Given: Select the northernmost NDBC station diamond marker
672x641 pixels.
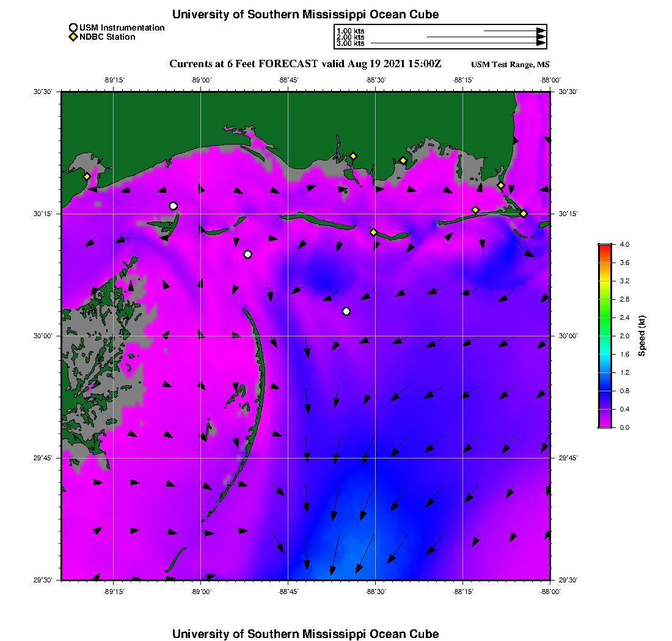Looking at the screenshot, I should tap(353, 156).
